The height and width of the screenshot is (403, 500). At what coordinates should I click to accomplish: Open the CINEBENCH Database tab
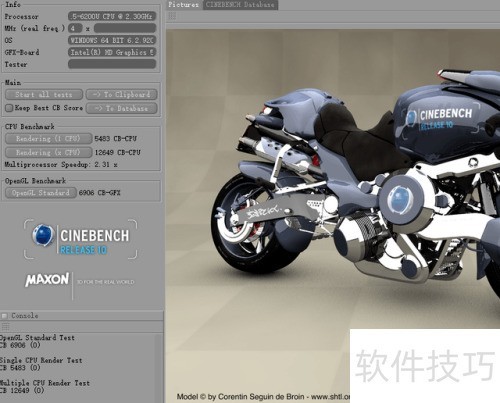pyautogui.click(x=240, y=5)
